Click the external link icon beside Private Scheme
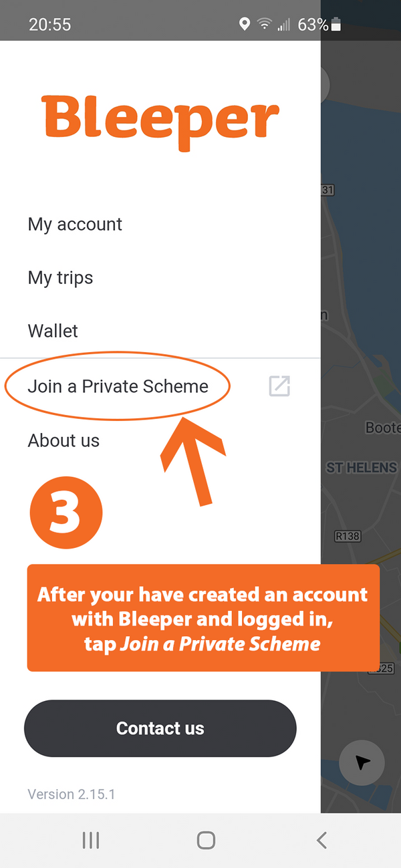Screen dimensions: 401x868 point(279,386)
